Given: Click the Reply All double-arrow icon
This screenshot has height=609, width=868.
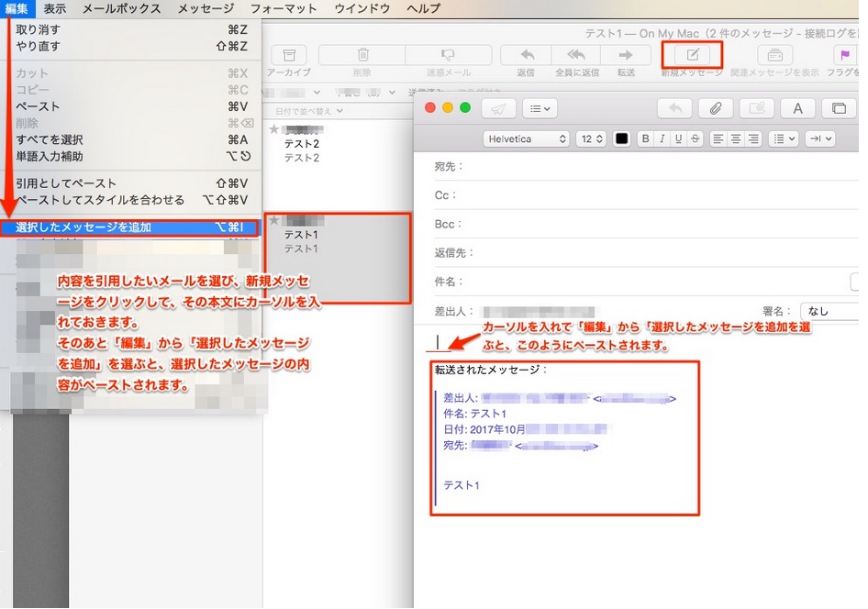Looking at the screenshot, I should pos(576,55).
